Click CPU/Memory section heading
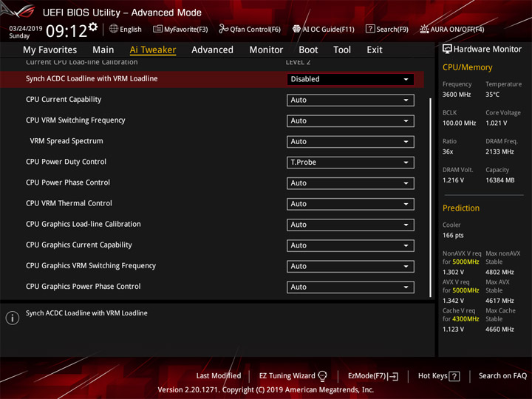 tap(467, 67)
